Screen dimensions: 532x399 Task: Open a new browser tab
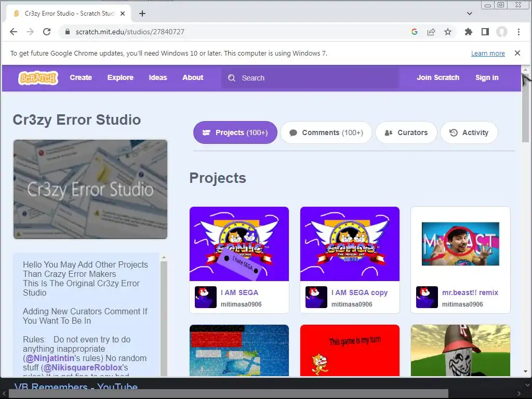pos(142,14)
